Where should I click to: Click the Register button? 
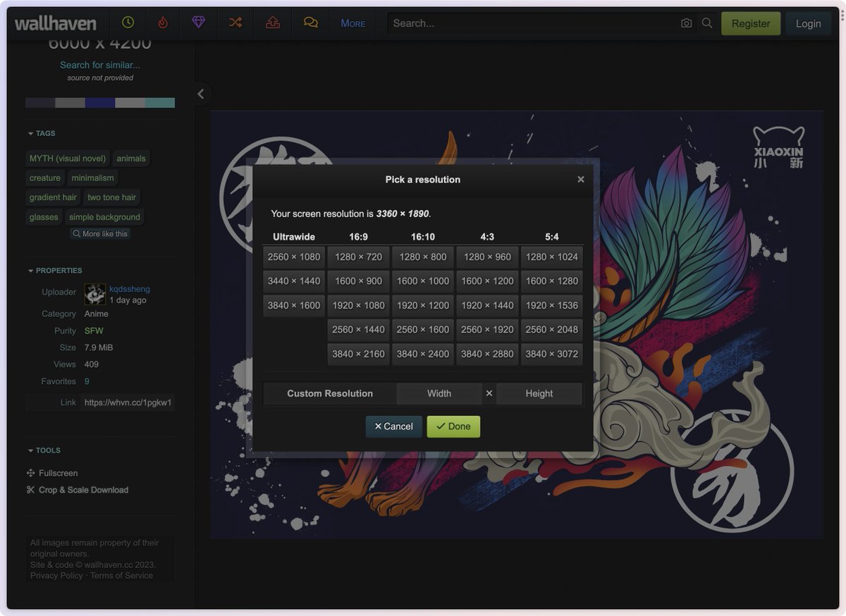point(751,23)
